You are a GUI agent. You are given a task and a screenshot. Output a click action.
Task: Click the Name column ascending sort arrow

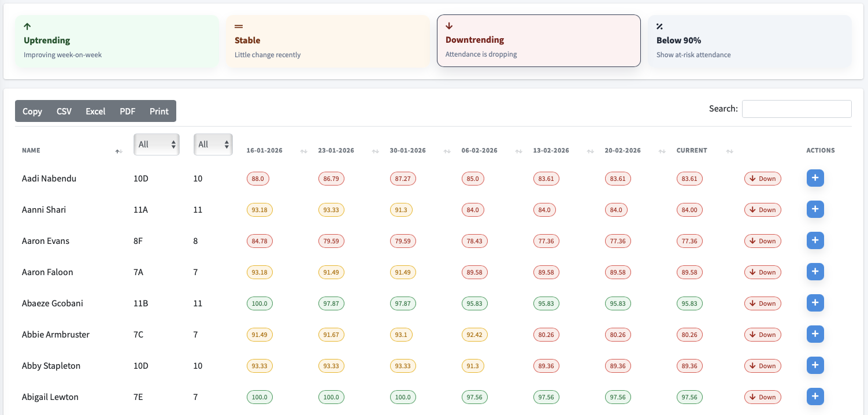tap(118, 151)
